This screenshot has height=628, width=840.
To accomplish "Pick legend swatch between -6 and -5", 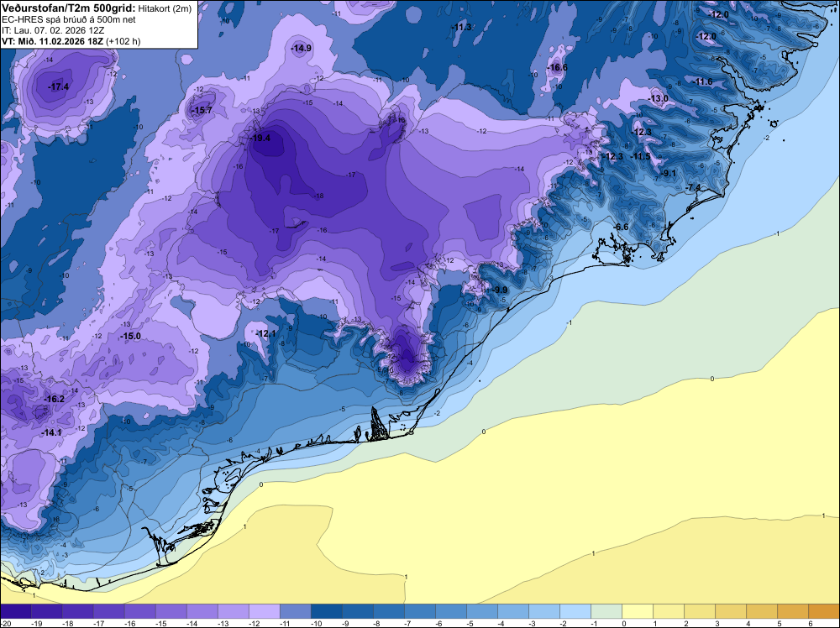I will point(450,611).
